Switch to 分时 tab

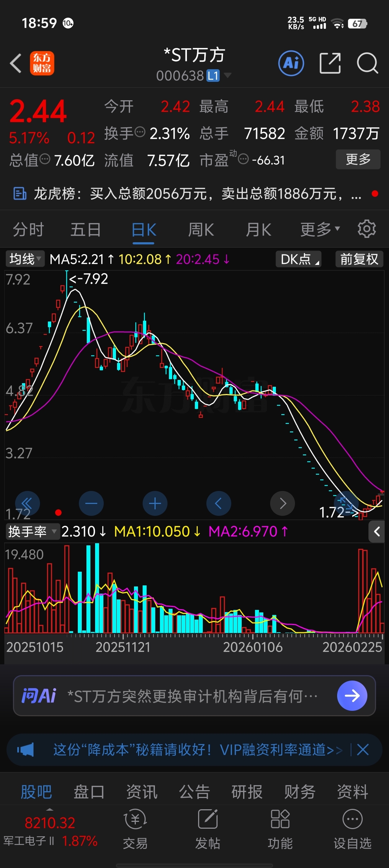tap(28, 229)
